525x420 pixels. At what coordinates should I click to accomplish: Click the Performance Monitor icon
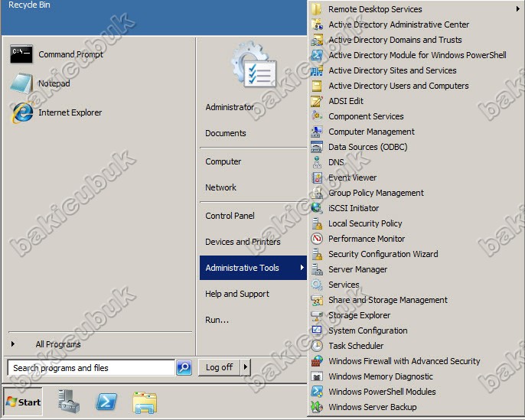tap(317, 239)
